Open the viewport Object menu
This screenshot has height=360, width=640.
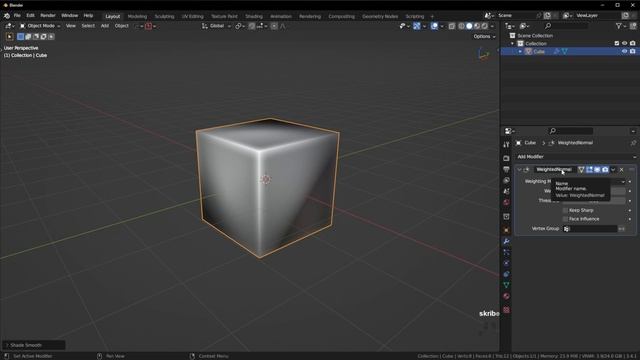tap(122, 26)
